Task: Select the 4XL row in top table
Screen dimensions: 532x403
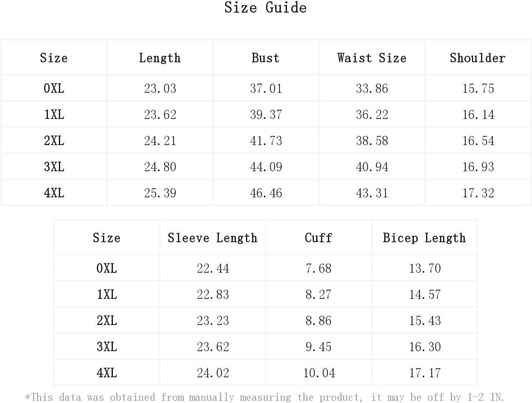Action: 266,193
